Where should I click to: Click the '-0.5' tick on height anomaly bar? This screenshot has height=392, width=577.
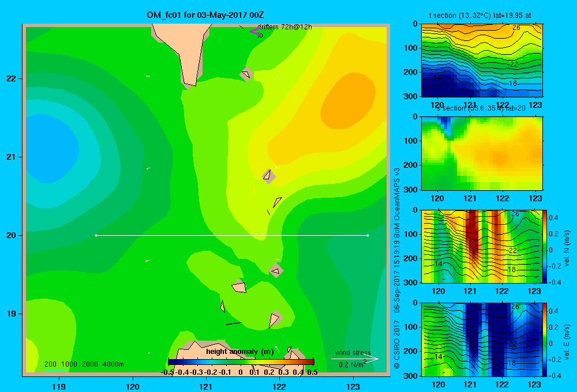pos(167,372)
